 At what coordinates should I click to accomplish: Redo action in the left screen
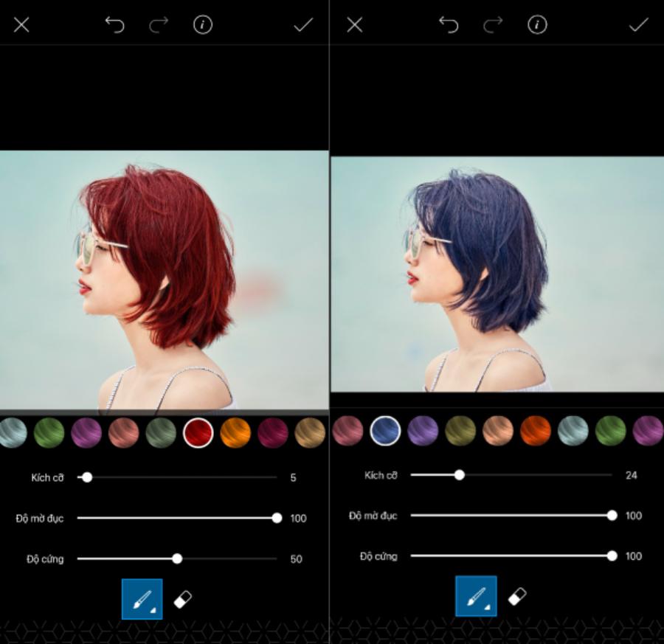point(159,25)
